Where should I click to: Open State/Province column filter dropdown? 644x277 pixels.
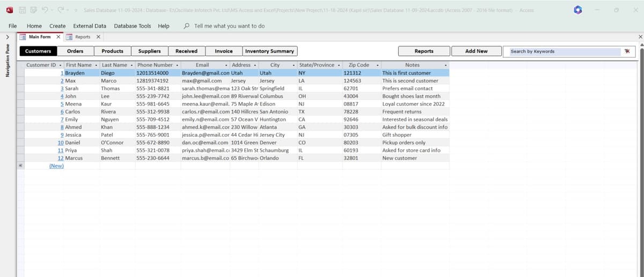tap(338, 65)
